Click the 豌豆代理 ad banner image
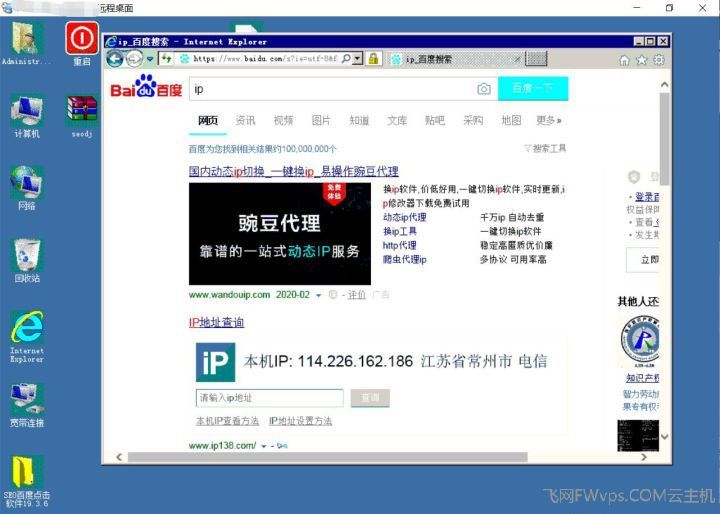This screenshot has width=720, height=514. coord(280,234)
